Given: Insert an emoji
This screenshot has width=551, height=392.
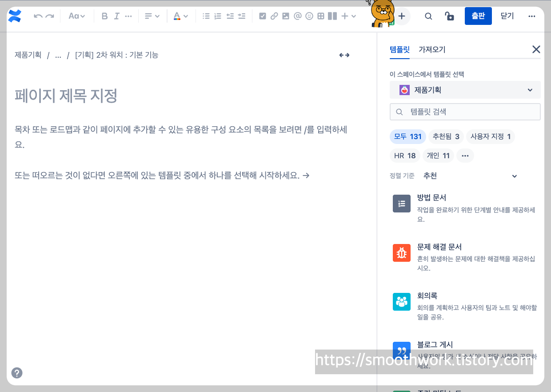Looking at the screenshot, I should pyautogui.click(x=309, y=16).
